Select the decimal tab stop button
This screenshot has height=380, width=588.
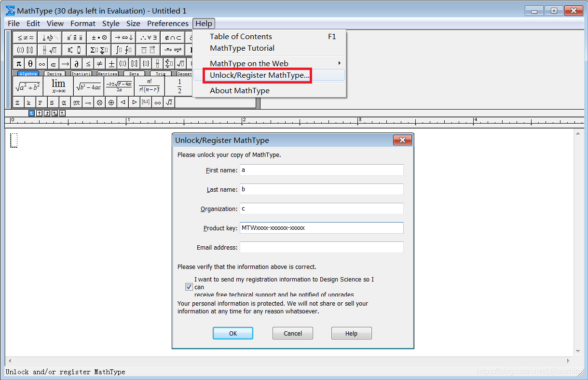click(63, 113)
